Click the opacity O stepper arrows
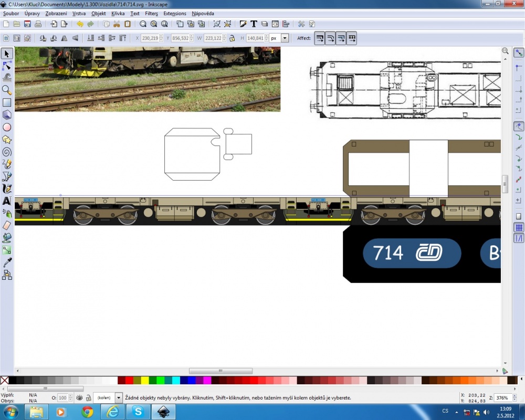Screen dimensions: 525x420 click(x=70, y=397)
